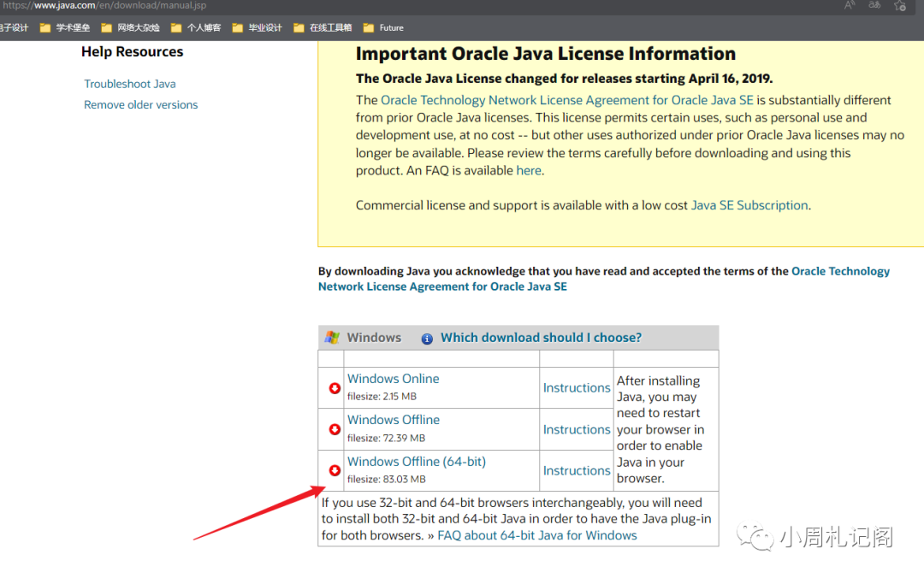Click red download icon beside Windows Offline (64-bit)
This screenshot has height=578, width=924.
coord(335,470)
